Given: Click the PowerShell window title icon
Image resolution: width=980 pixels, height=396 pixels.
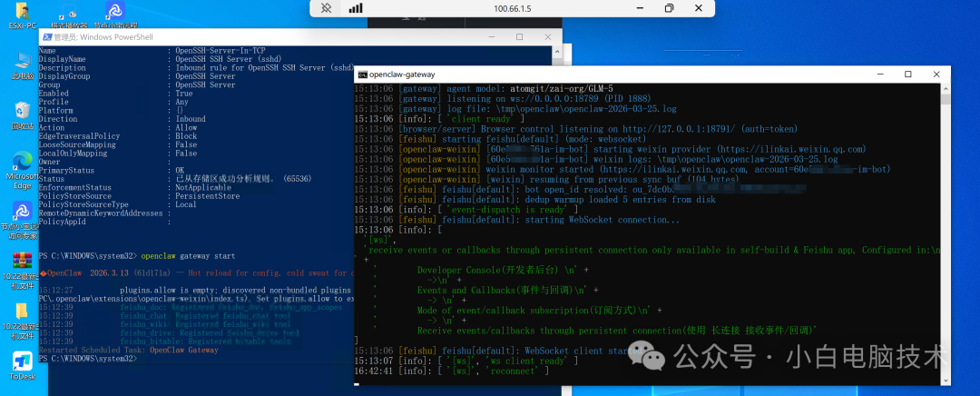Looking at the screenshot, I should coord(46,37).
